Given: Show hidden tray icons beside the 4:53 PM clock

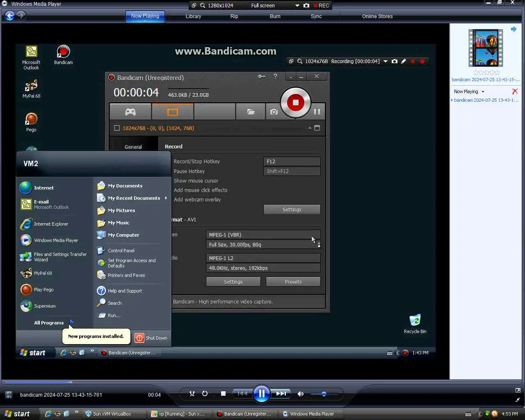Looking at the screenshot, I should click(x=480, y=414).
